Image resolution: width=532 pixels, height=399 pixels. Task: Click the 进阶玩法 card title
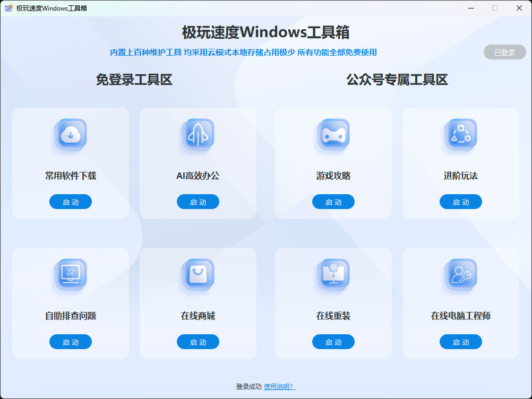pyautogui.click(x=461, y=176)
